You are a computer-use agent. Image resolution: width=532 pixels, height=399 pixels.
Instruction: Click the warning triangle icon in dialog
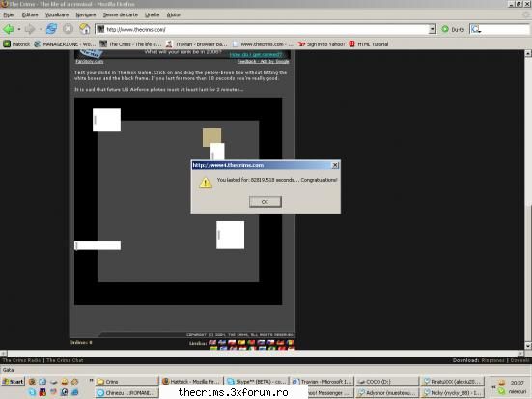coord(206,183)
